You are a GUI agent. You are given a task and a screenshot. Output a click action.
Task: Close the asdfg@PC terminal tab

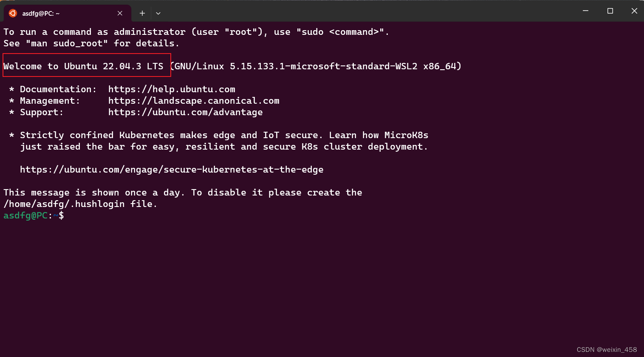pos(119,13)
